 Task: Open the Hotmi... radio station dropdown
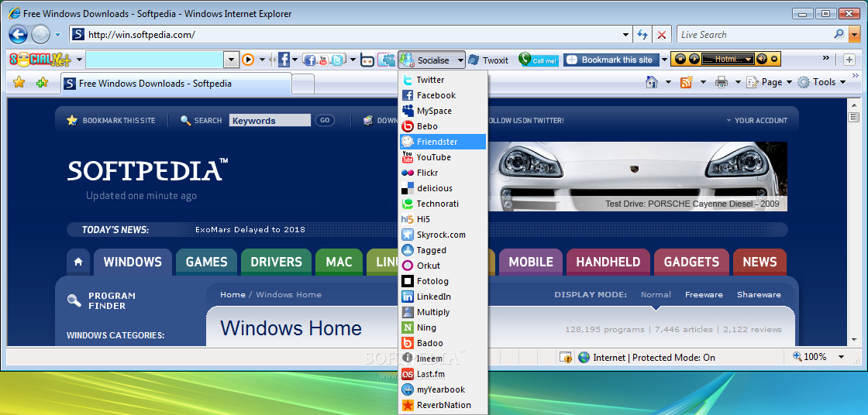pos(728,59)
